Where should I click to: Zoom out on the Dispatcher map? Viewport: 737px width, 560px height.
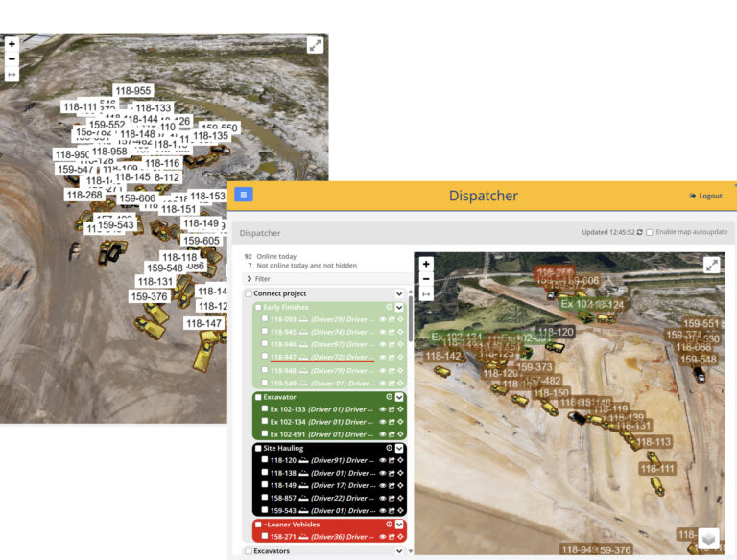(x=426, y=279)
